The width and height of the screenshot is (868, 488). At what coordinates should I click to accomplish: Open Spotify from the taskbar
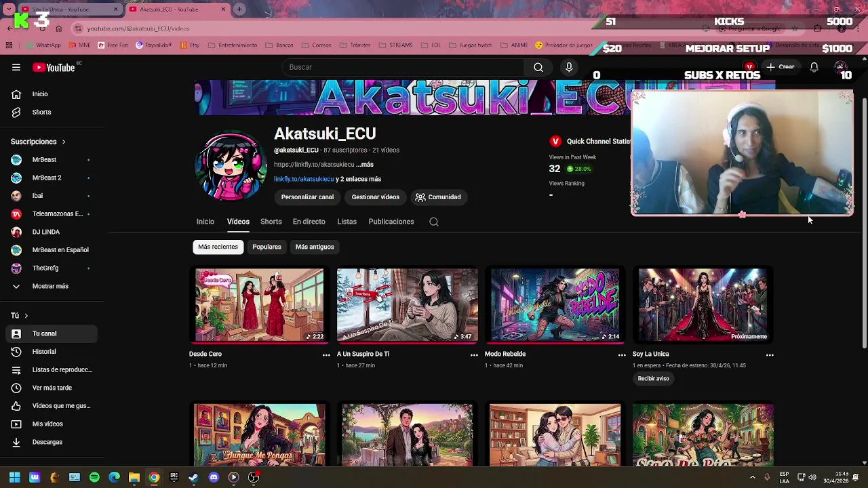(x=94, y=477)
